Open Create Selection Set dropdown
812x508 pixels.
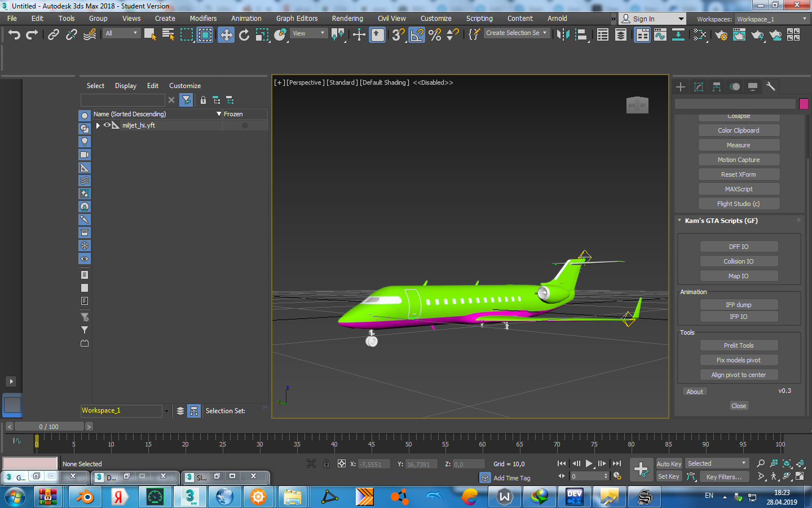517,33
